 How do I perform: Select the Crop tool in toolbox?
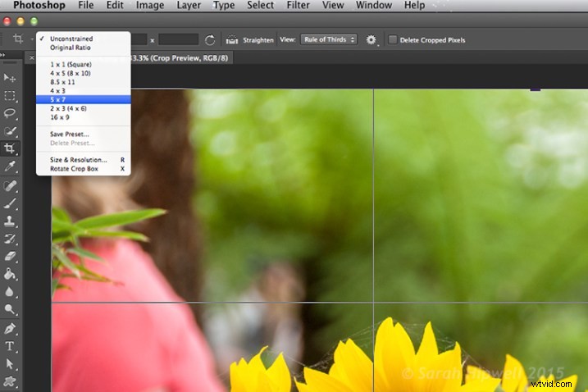pyautogui.click(x=9, y=148)
